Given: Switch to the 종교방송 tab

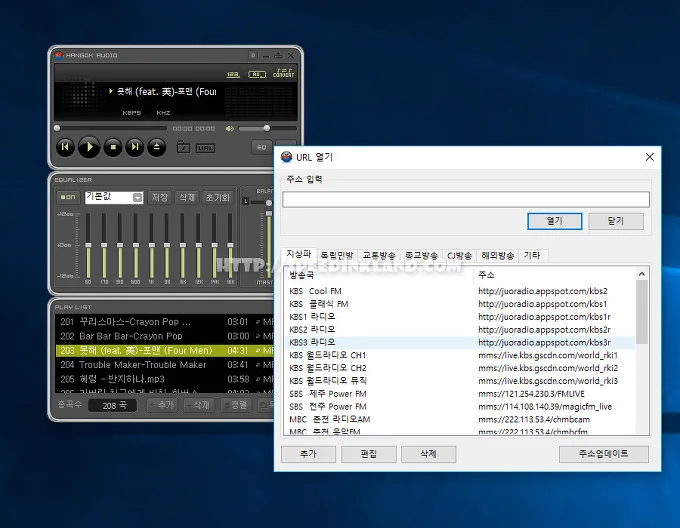Looking at the screenshot, I should [421, 255].
